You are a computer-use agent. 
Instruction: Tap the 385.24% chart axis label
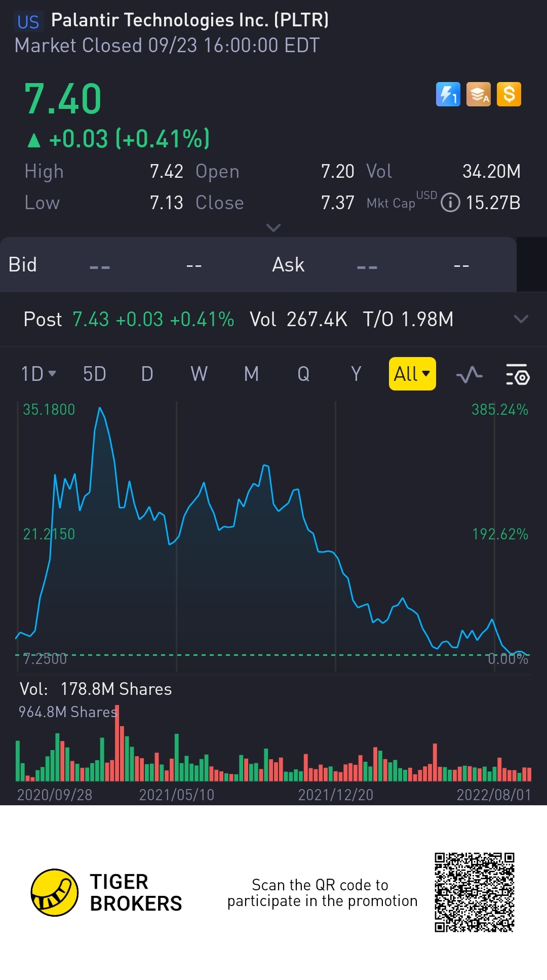[x=500, y=409]
